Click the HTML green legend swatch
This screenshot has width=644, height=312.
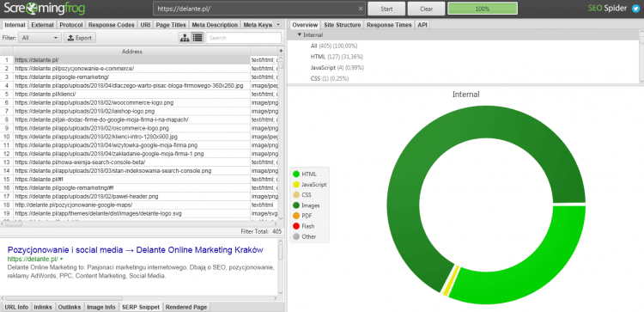point(295,174)
